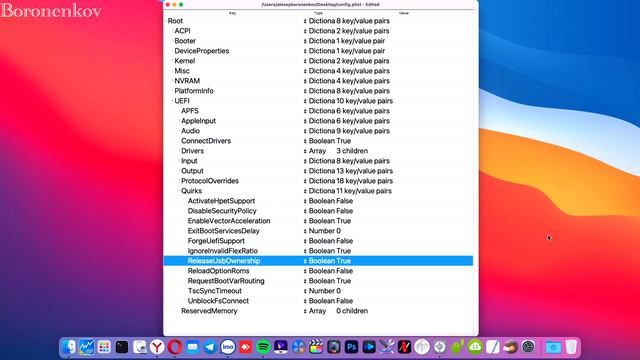Click the True value of ReleaseUsbOwnership

(x=344, y=261)
